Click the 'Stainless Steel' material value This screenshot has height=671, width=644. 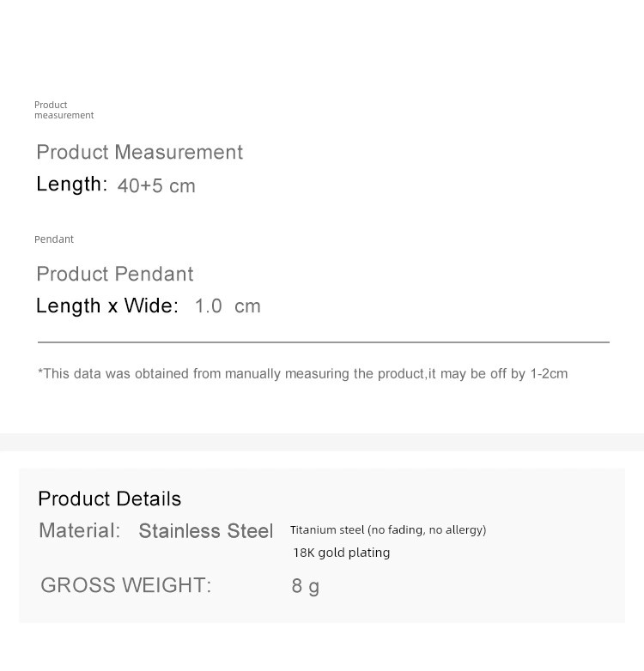(205, 531)
